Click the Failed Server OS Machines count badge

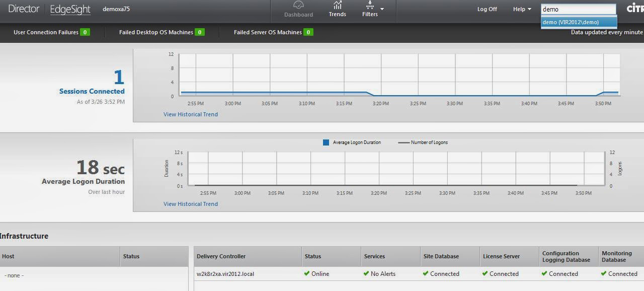click(x=308, y=32)
